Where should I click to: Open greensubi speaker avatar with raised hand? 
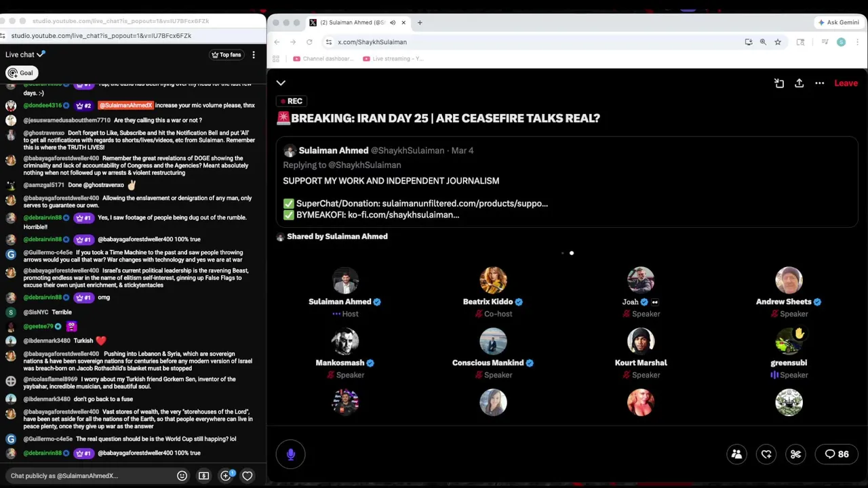click(789, 342)
